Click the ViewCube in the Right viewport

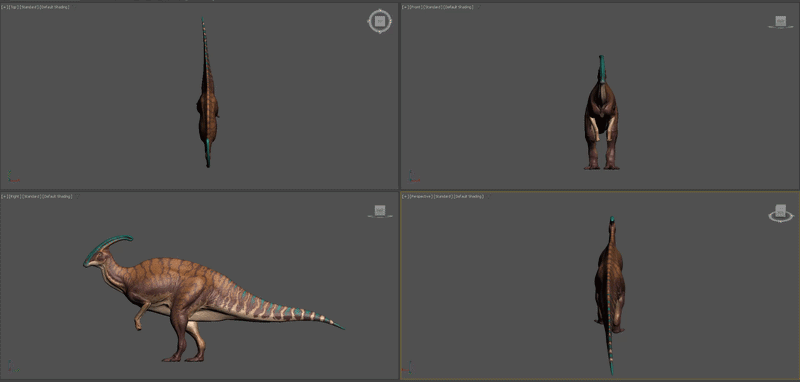tap(380, 210)
